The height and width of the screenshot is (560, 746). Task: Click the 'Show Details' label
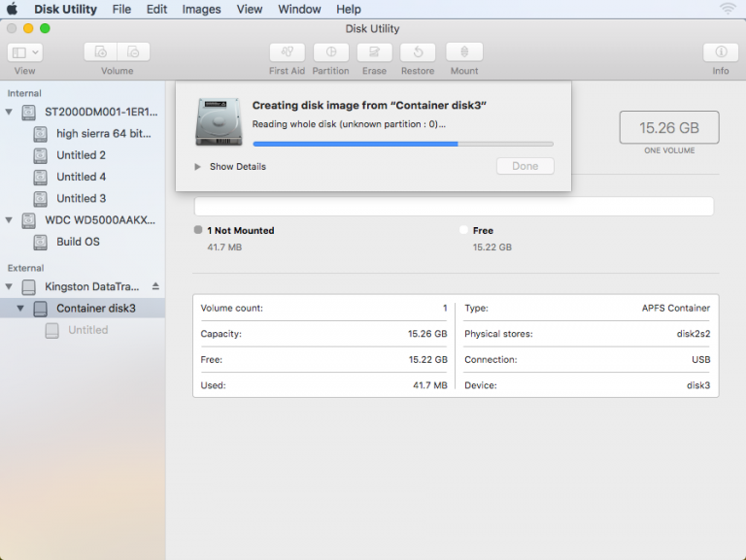237,166
